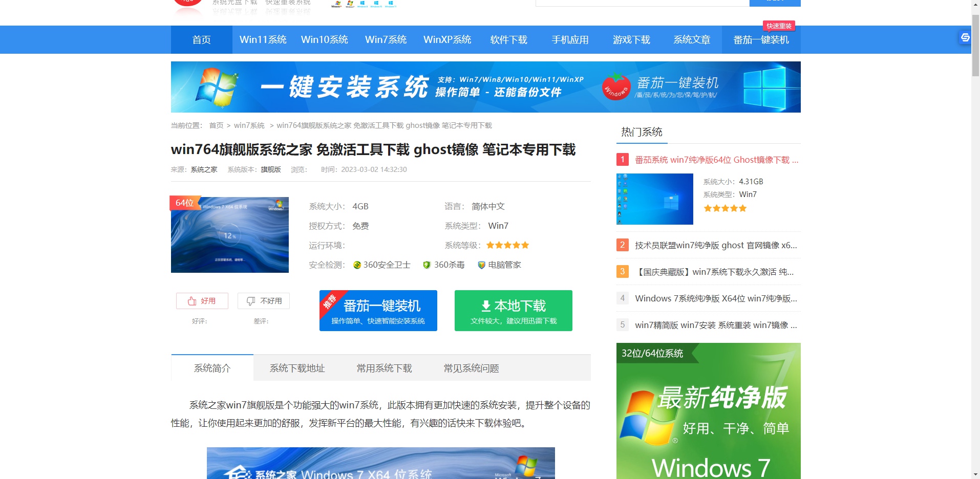Click the 首页 breadcrumb link

click(x=216, y=125)
